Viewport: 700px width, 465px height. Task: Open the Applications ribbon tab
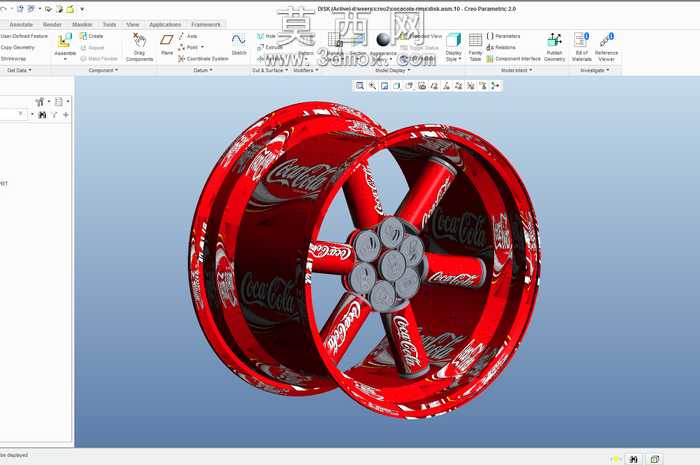[165, 25]
